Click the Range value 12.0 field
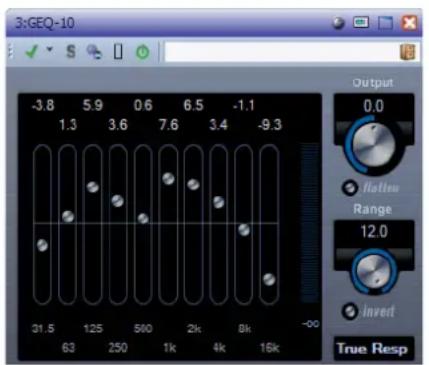429x365 pixels. 374,231
